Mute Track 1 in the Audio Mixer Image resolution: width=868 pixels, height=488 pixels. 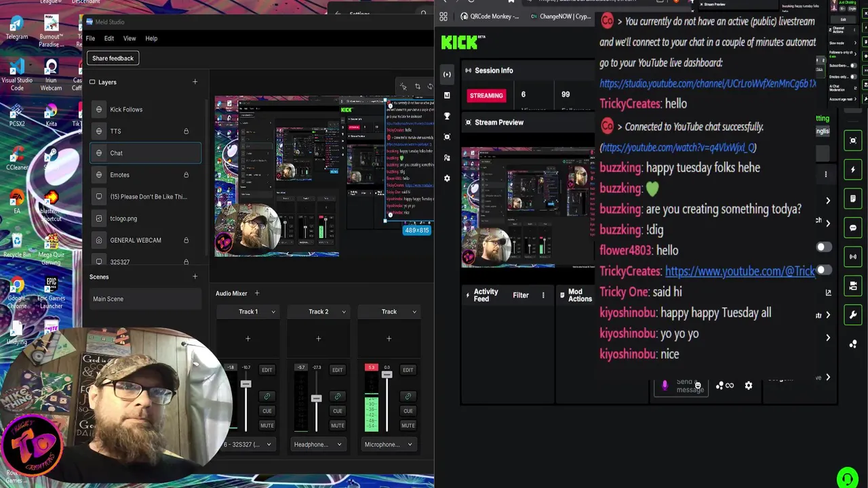click(x=267, y=426)
